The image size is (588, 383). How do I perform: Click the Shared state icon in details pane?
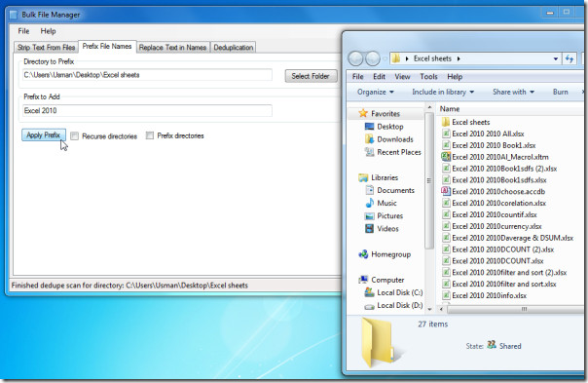coord(492,345)
